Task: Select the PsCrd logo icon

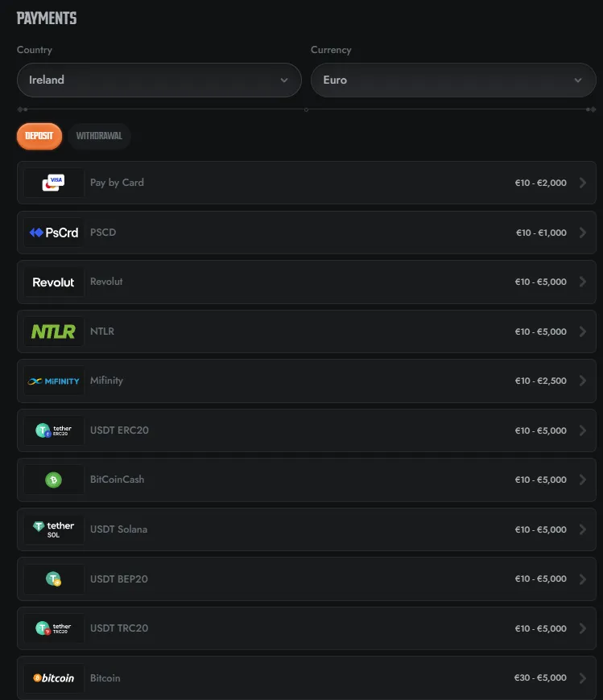Action: (54, 233)
